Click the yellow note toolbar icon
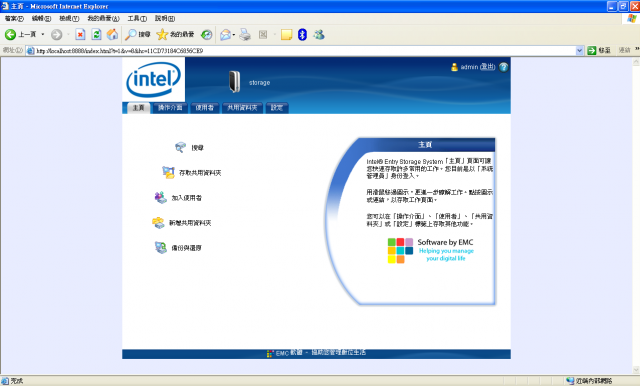Viewport: 640px width, 386px height. [287, 35]
